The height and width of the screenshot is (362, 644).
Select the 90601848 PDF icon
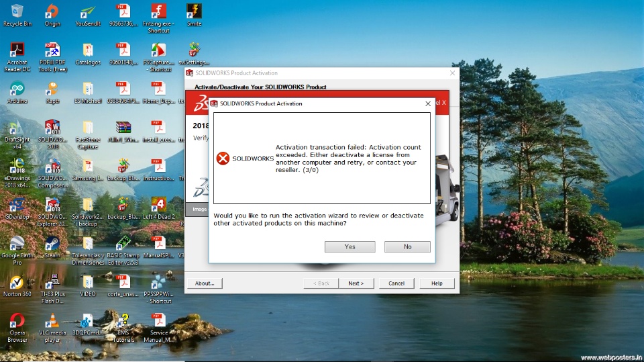pyautogui.click(x=123, y=54)
